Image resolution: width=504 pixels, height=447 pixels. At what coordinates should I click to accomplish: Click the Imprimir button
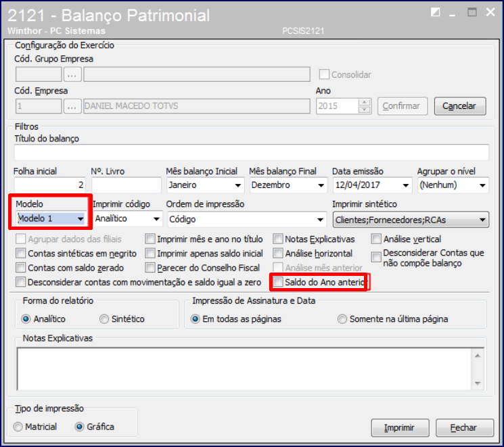[400, 427]
